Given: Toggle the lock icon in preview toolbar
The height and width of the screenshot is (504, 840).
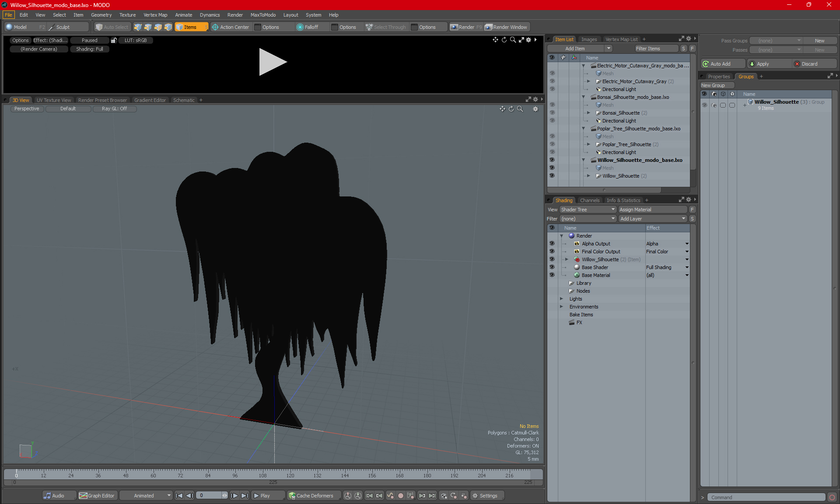Looking at the screenshot, I should (x=114, y=40).
